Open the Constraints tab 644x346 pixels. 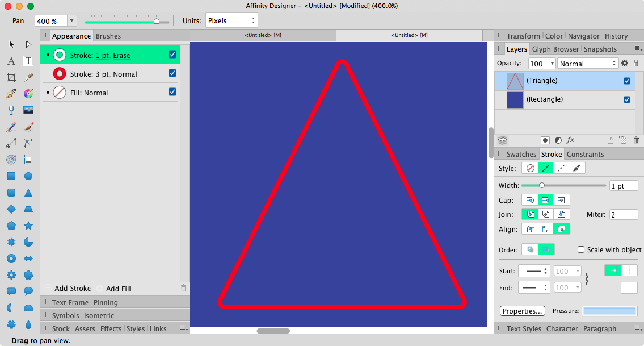tap(585, 154)
